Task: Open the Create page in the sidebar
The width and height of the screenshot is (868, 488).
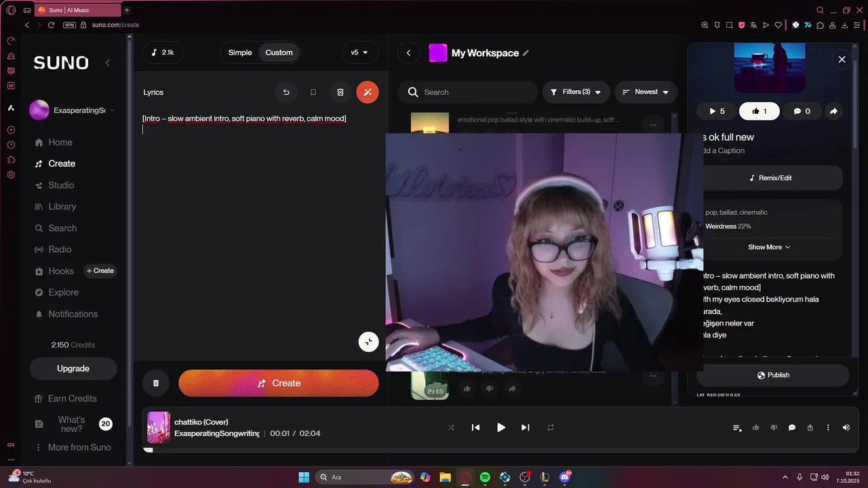Action: [x=55, y=164]
